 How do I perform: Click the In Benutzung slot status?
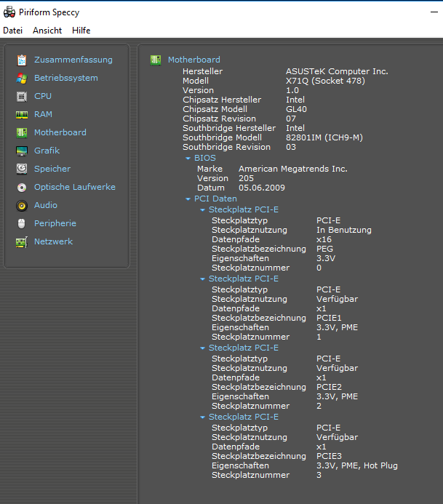tap(343, 230)
